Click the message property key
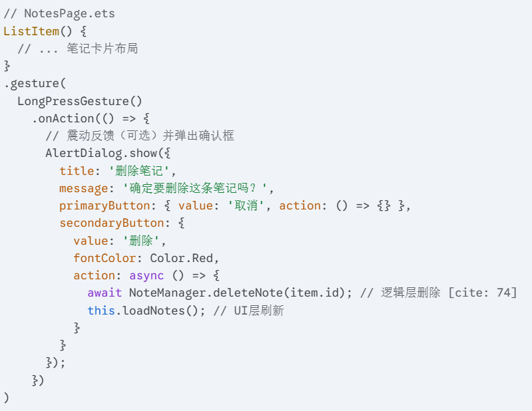 (x=83, y=188)
